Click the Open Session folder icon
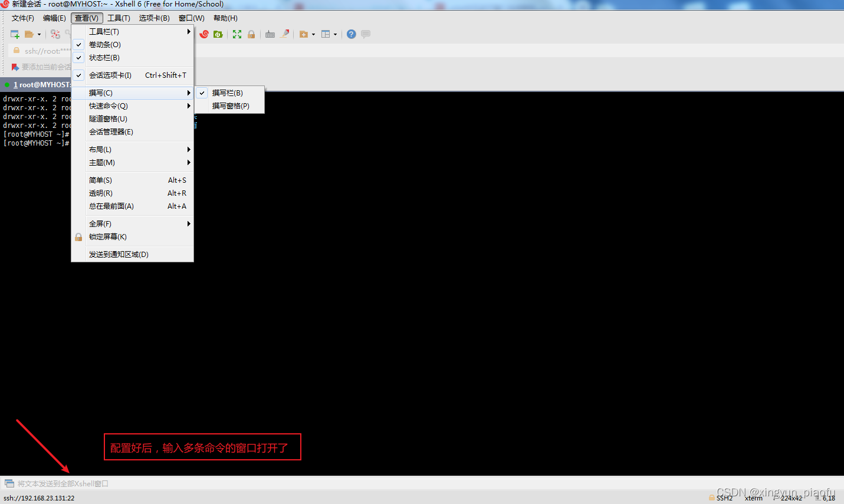Image resolution: width=844 pixels, height=504 pixels. click(29, 34)
